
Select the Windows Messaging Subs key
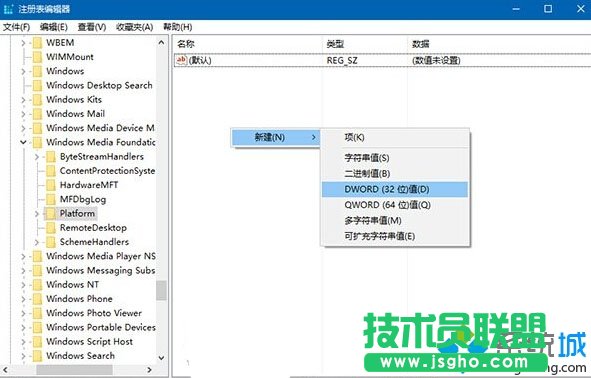click(x=100, y=270)
